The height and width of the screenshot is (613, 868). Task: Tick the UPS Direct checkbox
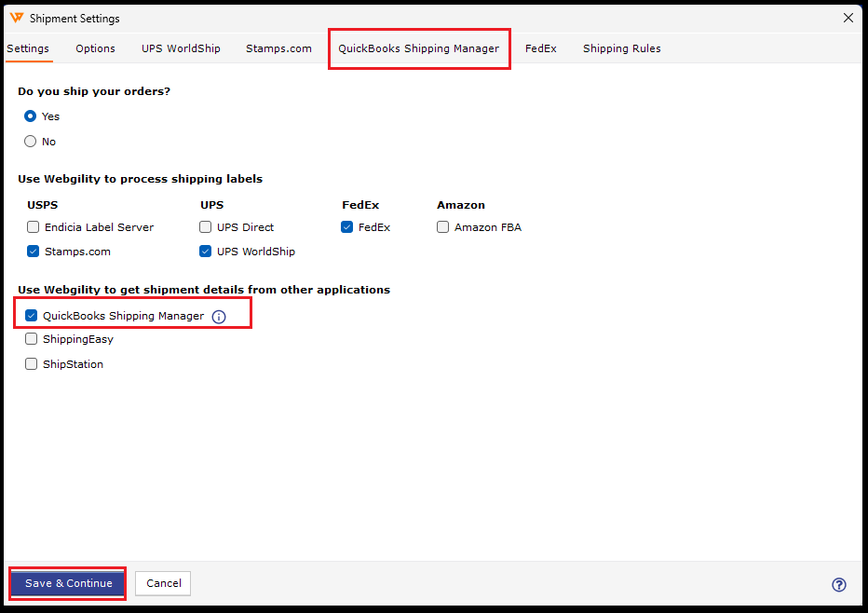tap(206, 227)
